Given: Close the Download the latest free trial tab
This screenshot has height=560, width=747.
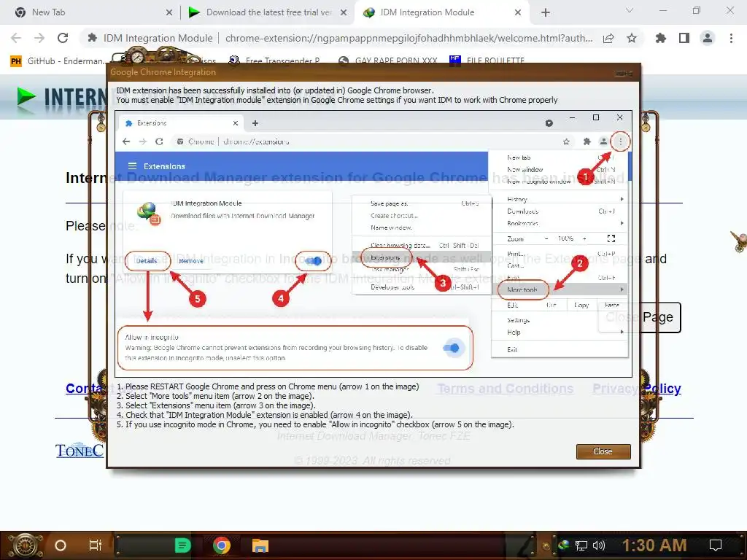Looking at the screenshot, I should tap(344, 13).
